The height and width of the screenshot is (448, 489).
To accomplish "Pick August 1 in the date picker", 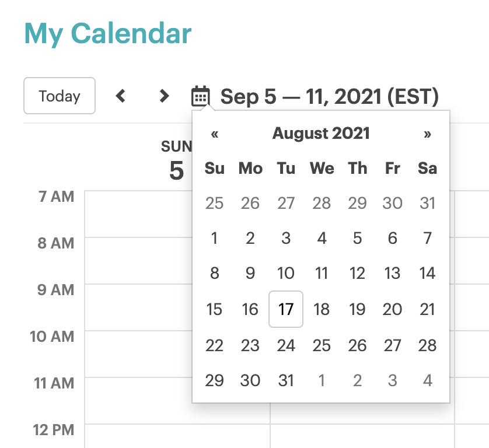I will 214,238.
